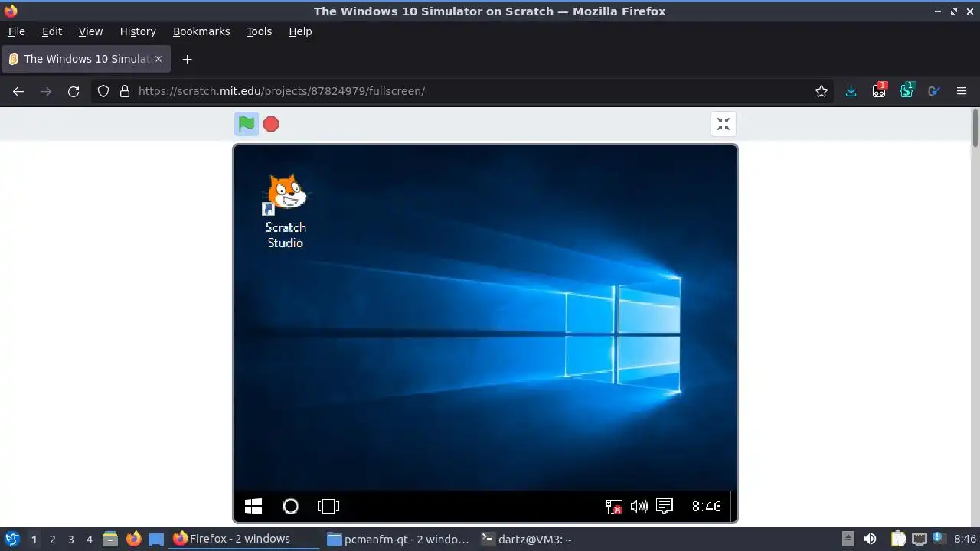Switch to virtual desktop 1

click(34, 540)
